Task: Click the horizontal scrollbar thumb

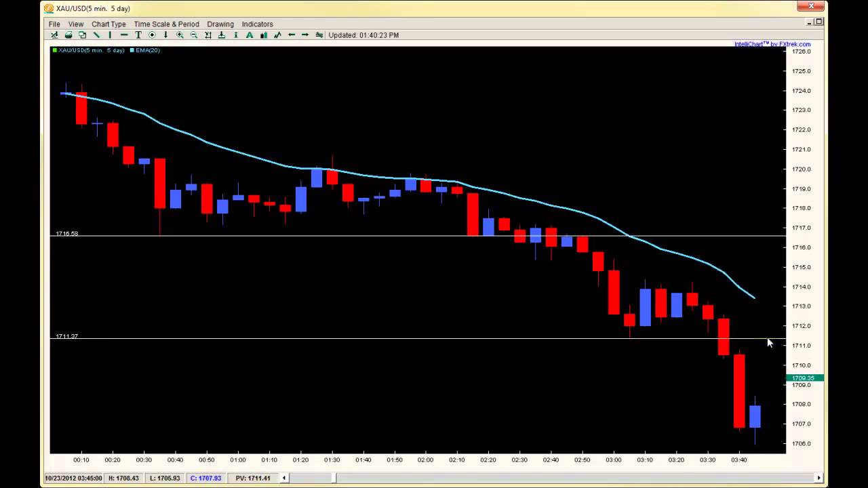Action: tap(335, 478)
